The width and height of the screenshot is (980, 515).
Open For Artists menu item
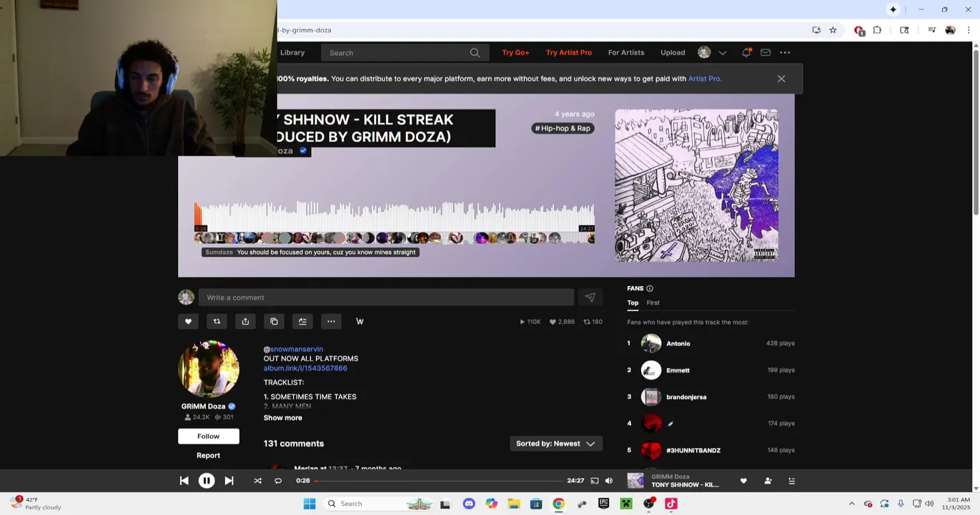626,52
